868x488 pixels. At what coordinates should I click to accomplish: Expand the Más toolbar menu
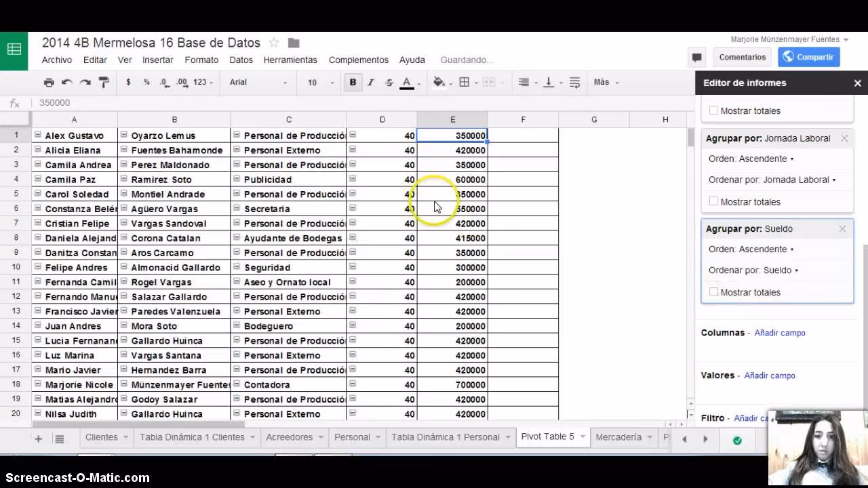click(x=606, y=82)
